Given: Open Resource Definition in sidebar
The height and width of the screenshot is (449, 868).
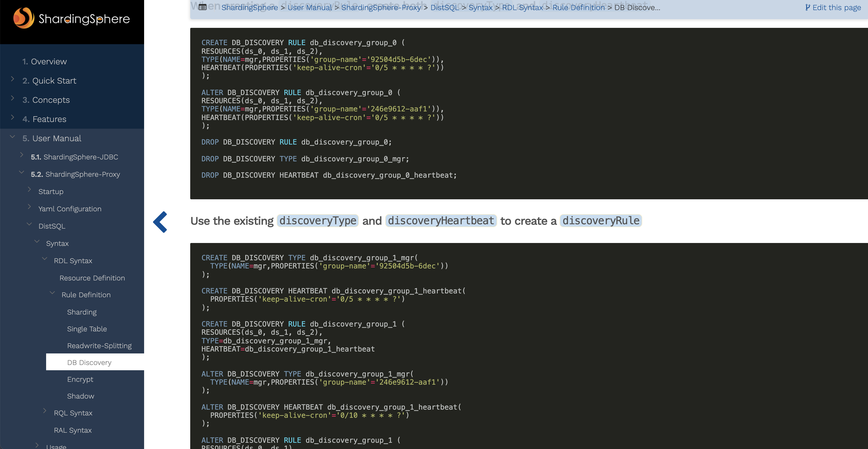Looking at the screenshot, I should (x=92, y=278).
